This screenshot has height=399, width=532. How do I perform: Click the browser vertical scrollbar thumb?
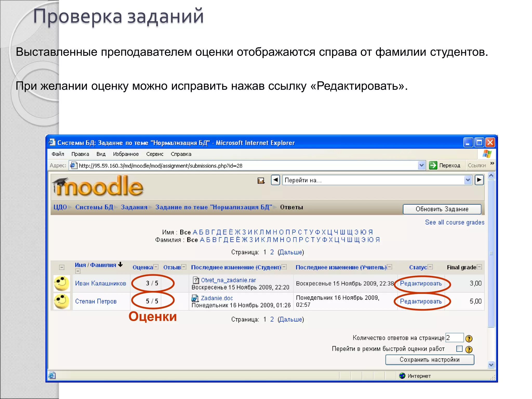click(x=491, y=253)
